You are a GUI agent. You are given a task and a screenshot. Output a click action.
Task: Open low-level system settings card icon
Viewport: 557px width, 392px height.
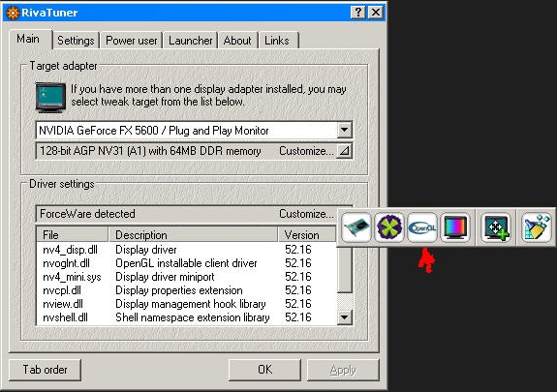(x=356, y=227)
